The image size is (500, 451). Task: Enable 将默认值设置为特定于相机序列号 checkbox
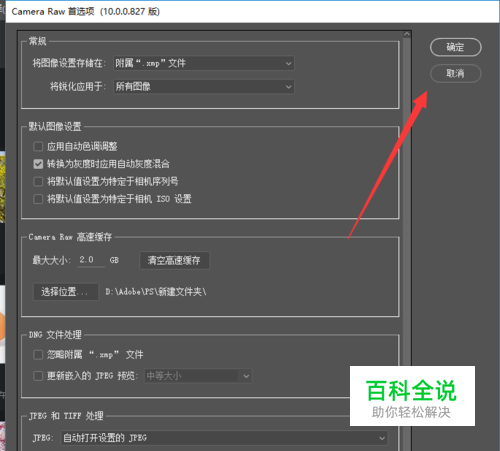[x=38, y=182]
